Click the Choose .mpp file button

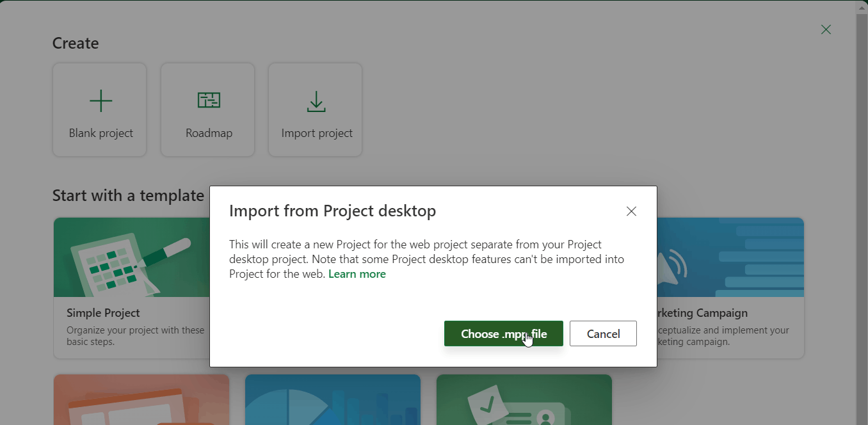504,333
